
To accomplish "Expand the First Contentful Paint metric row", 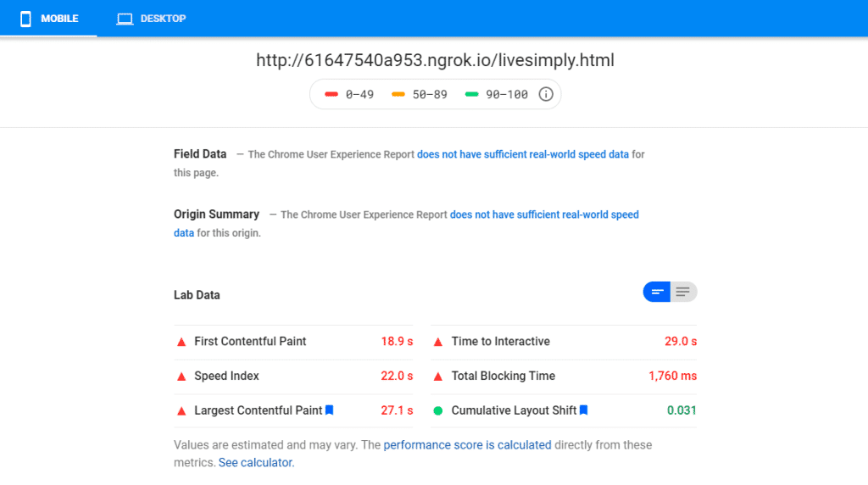I will tap(293, 342).
